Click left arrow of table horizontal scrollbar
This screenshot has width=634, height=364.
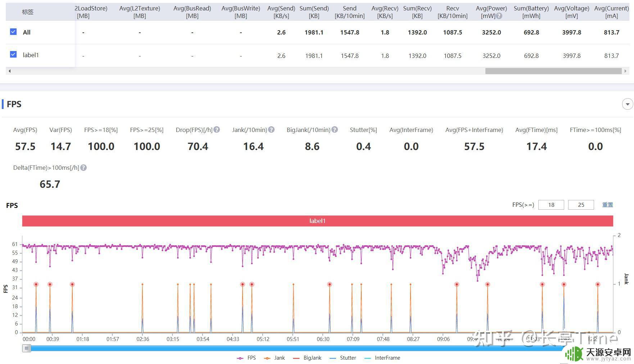pos(10,71)
